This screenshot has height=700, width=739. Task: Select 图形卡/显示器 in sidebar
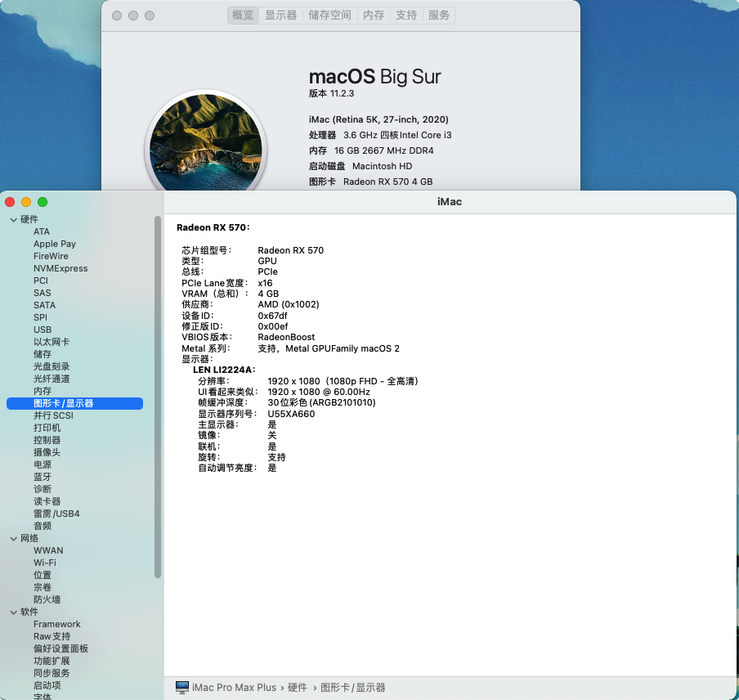74,403
